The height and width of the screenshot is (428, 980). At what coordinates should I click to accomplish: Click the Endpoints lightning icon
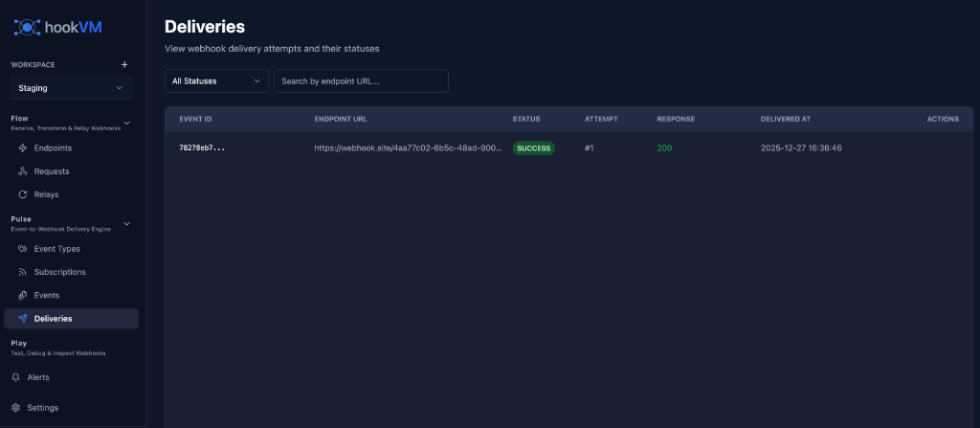23,148
